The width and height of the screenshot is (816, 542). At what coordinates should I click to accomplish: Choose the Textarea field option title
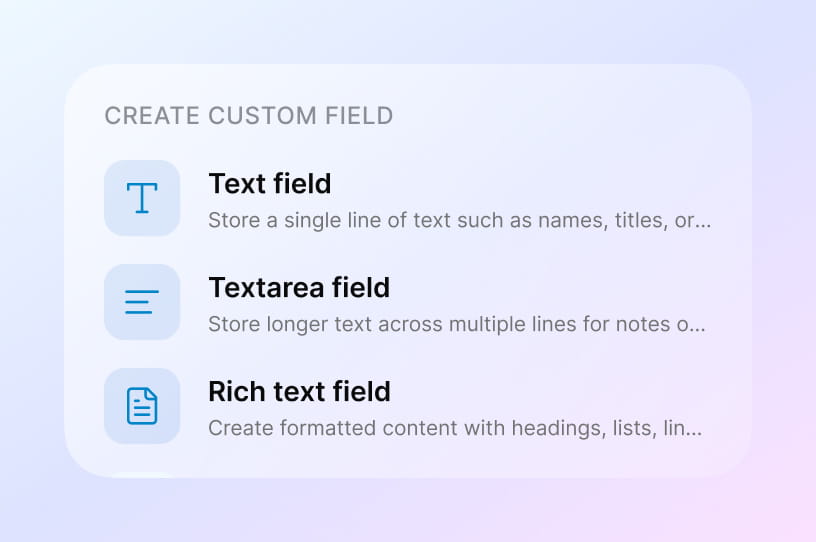pyautogui.click(x=299, y=287)
